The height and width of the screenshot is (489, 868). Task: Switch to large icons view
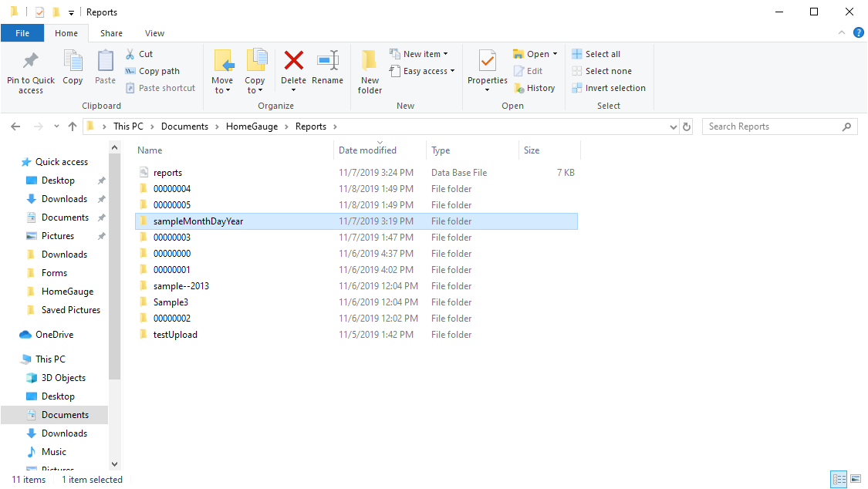[x=855, y=480]
